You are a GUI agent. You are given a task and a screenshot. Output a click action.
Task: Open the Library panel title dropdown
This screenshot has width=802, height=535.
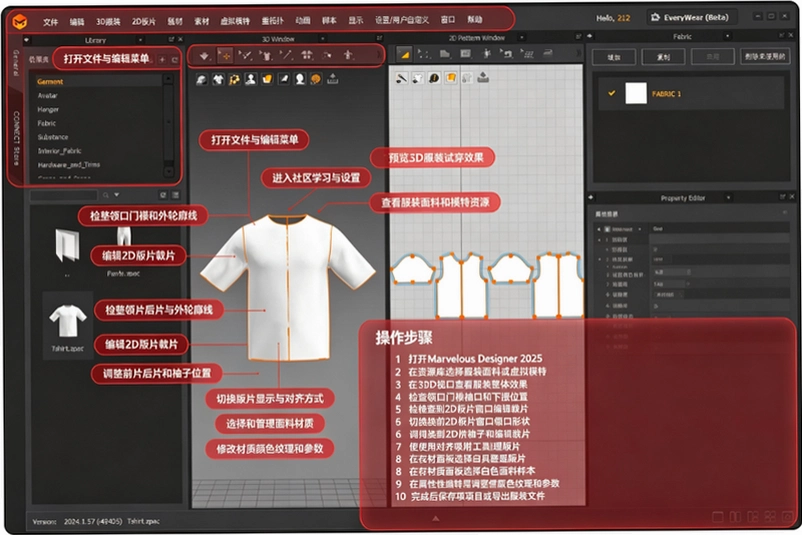[x=140, y=40]
